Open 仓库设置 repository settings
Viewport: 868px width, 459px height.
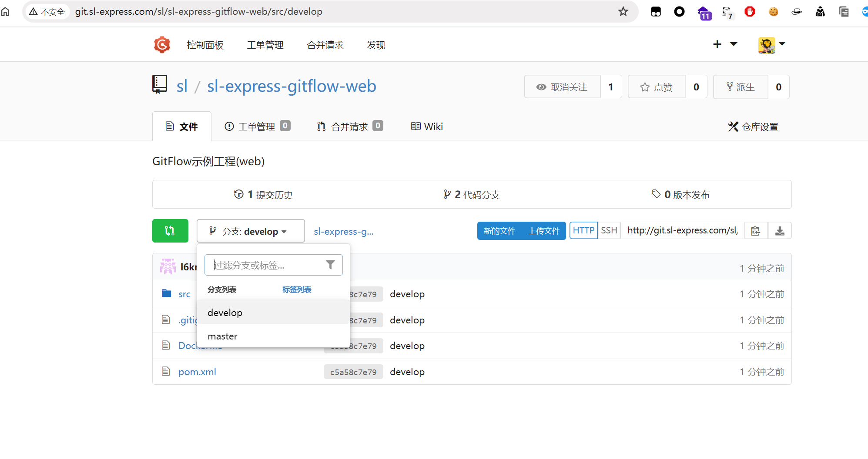tap(753, 126)
